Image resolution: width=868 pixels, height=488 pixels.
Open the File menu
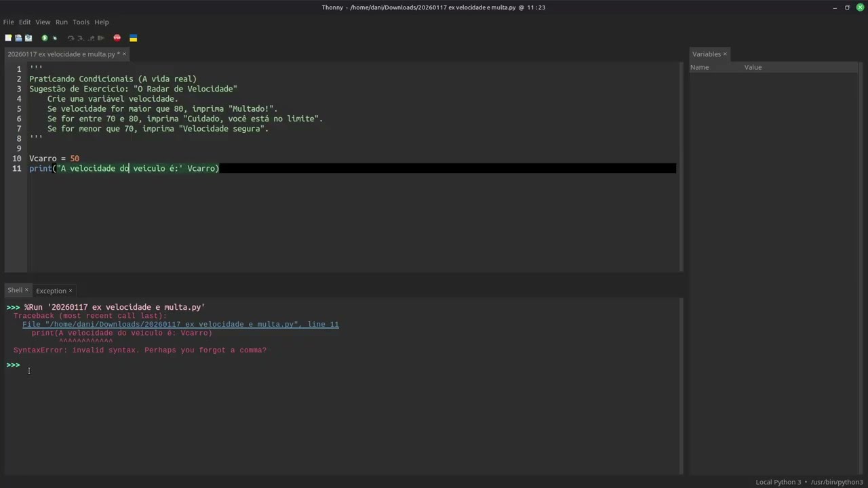tap(8, 22)
